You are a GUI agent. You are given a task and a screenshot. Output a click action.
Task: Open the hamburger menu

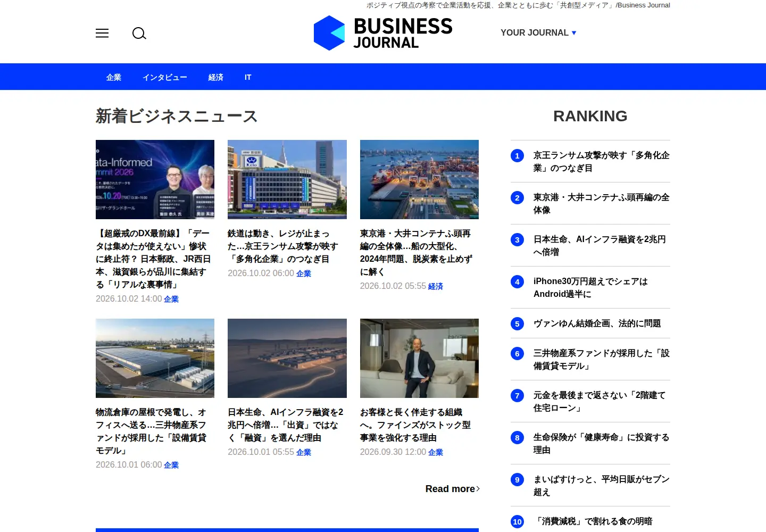click(102, 33)
